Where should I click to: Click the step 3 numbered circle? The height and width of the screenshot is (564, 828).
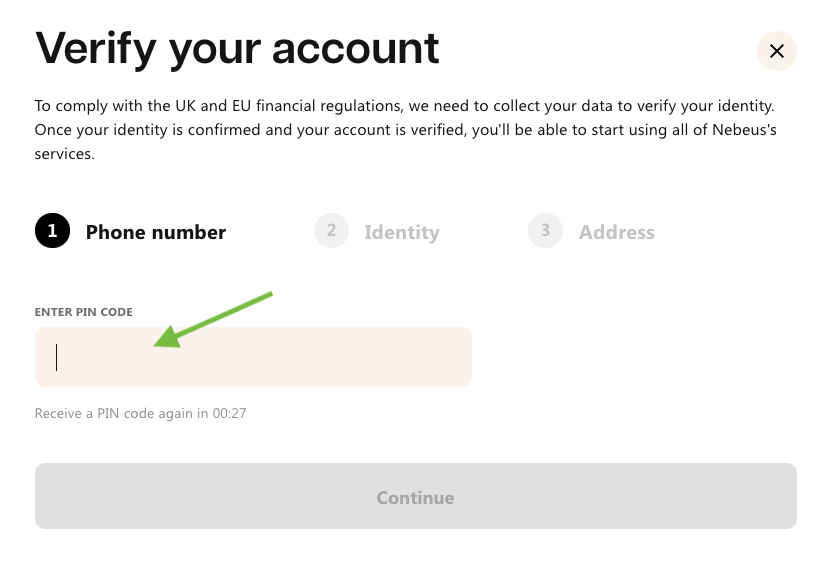545,231
